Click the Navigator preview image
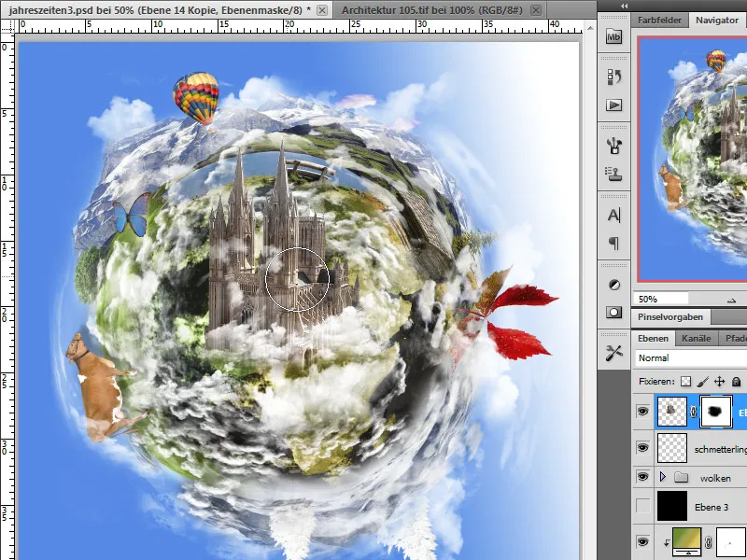Screen dimensions: 747x560 [x=693, y=160]
